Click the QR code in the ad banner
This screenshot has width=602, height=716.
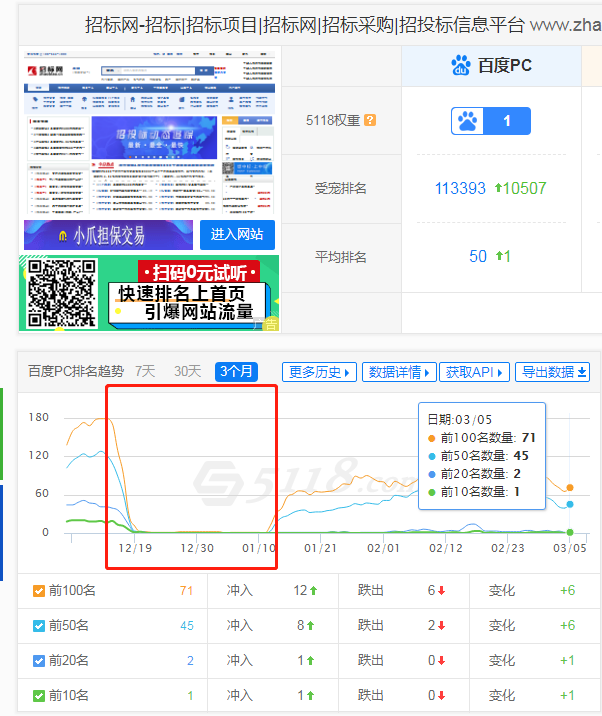pos(61,293)
